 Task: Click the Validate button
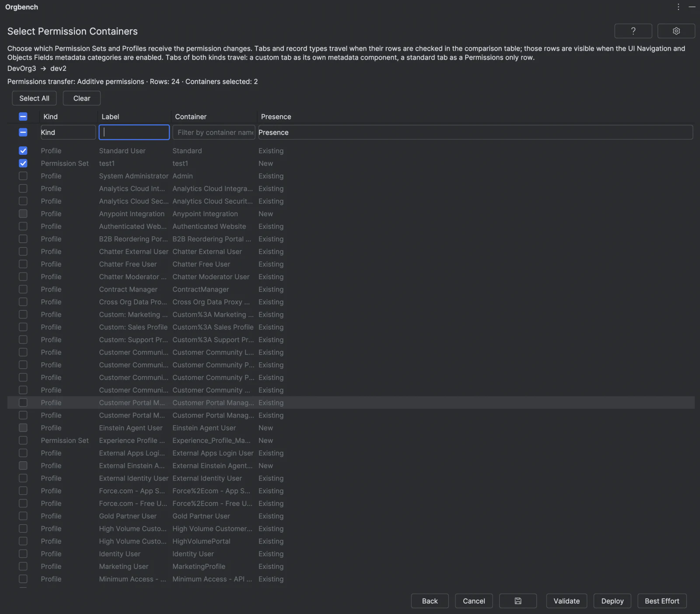567,601
